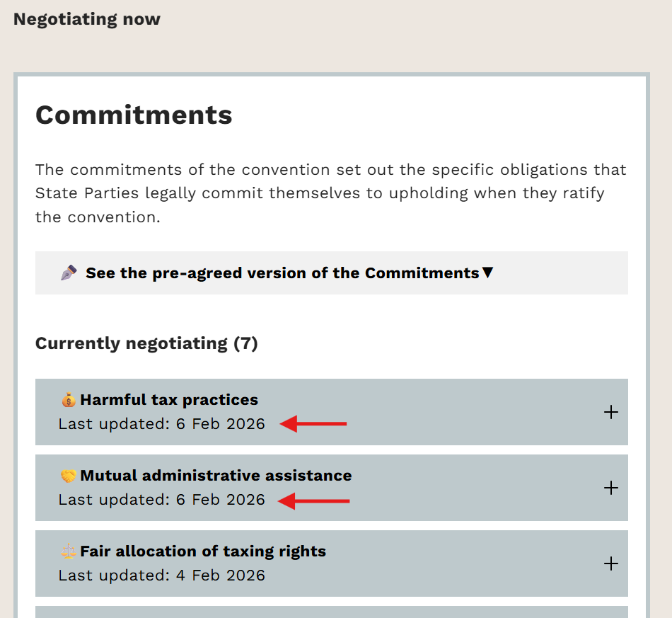
Task: Click the down arrow after pre-agreed Commitments text
Action: (x=487, y=273)
